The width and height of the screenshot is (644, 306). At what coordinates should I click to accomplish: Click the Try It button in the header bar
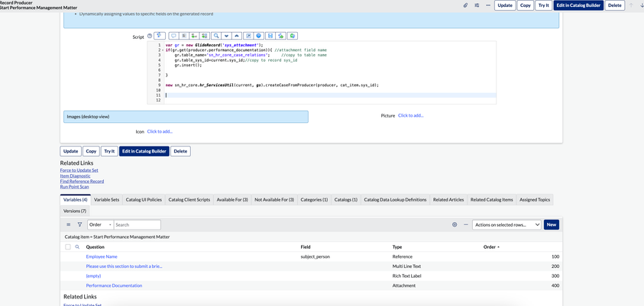tap(543, 5)
